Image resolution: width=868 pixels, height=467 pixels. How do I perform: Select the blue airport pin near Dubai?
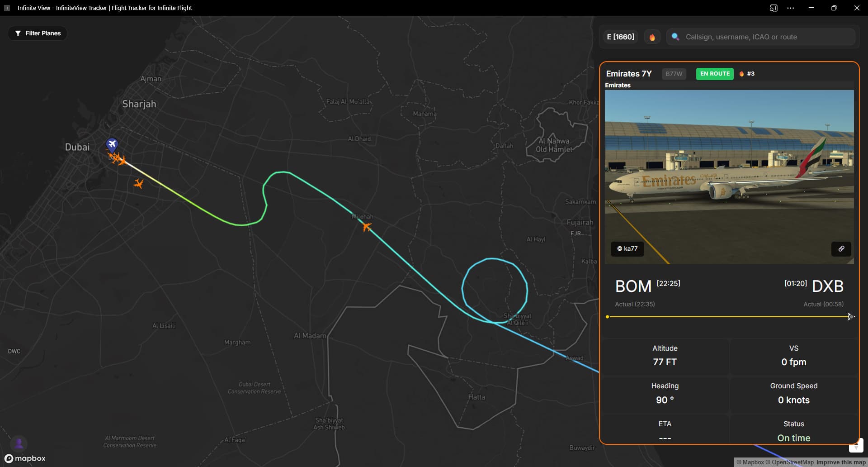(x=112, y=145)
